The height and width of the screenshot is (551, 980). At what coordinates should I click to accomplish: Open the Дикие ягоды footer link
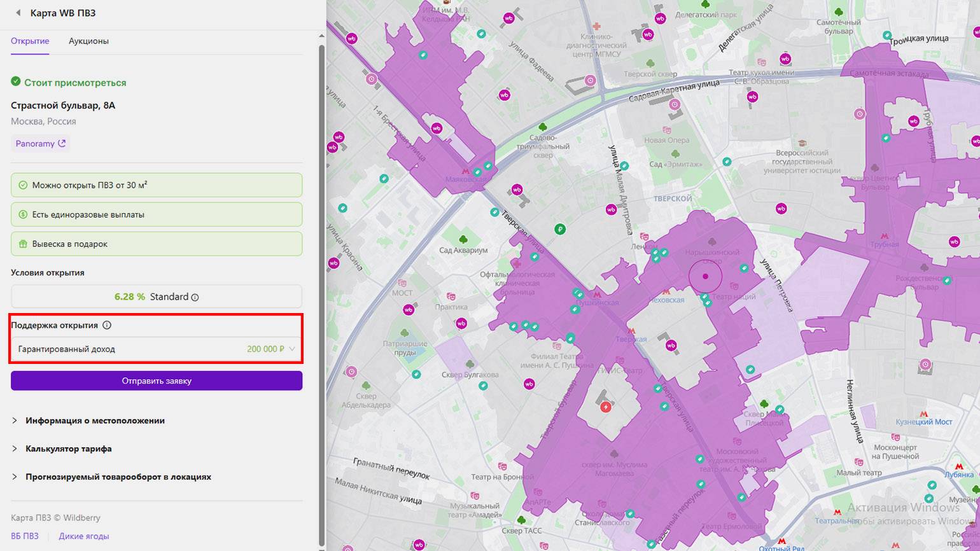(x=84, y=536)
